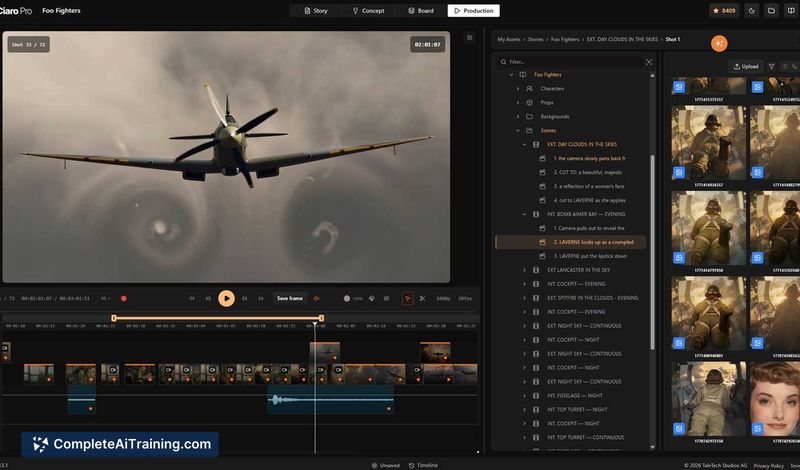This screenshot has width=800, height=470.
Task: Open the 30fps frame rate selector
Action: tap(465, 299)
